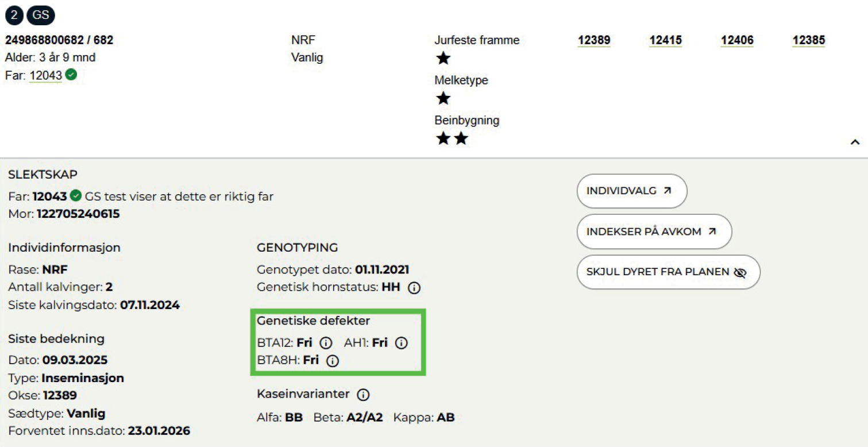Click the GS badge at top
The width and height of the screenshot is (868, 447).
point(41,15)
